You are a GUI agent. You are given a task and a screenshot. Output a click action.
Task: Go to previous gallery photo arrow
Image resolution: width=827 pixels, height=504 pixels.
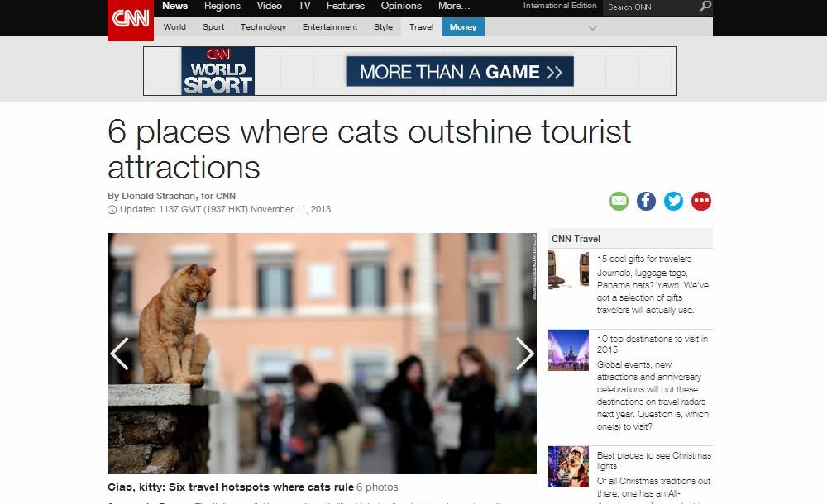(120, 354)
